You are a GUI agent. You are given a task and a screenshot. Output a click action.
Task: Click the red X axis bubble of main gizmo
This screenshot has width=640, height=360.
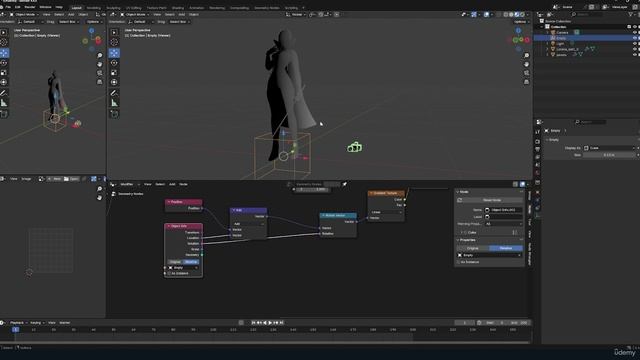527,40
